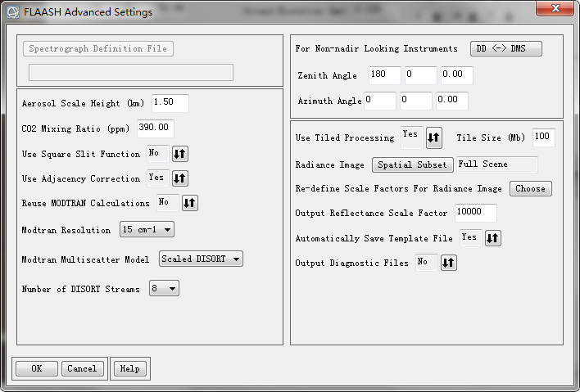This screenshot has width=580, height=392.
Task: Open Number of DISORT Streams dropdown
Action: click(x=164, y=288)
